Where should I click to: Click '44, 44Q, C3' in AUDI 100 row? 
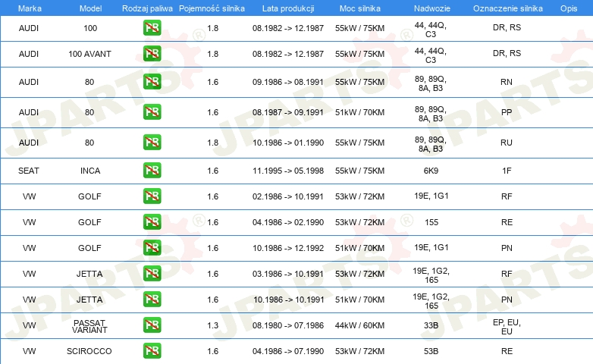pyautogui.click(x=431, y=30)
